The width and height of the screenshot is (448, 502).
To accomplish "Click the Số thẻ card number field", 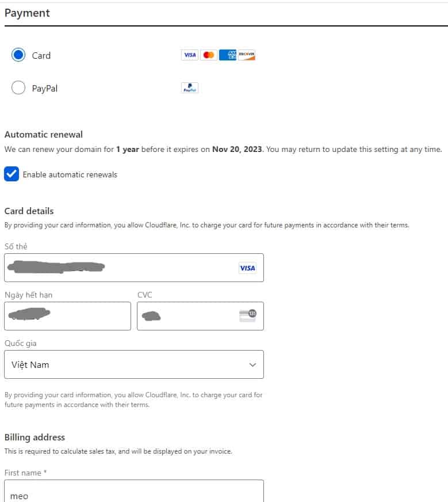I will [x=121, y=268].
